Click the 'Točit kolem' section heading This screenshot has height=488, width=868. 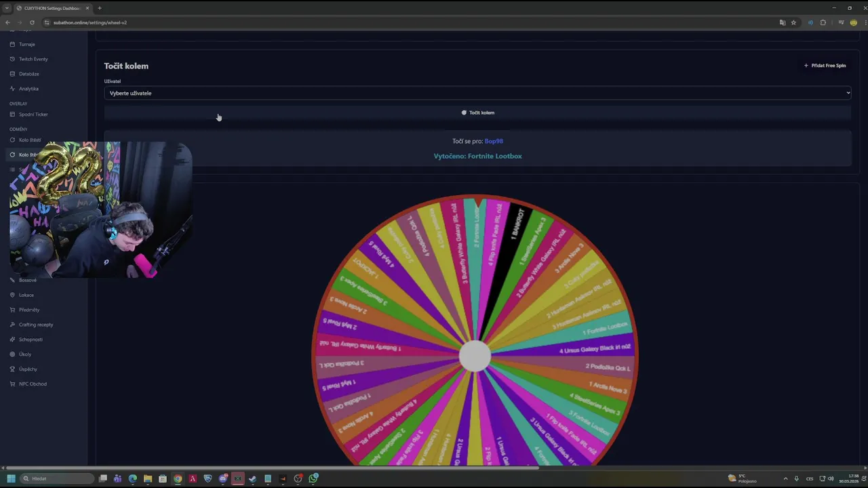point(126,66)
